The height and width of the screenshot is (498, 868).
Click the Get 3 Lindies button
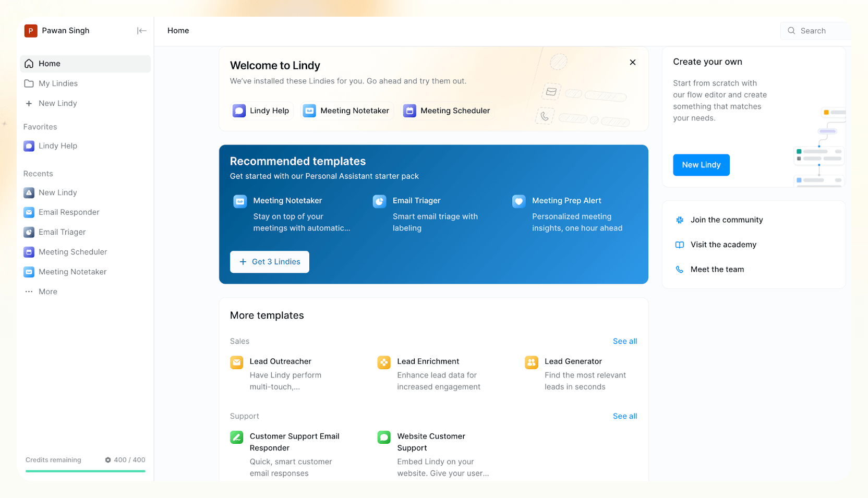tap(270, 262)
